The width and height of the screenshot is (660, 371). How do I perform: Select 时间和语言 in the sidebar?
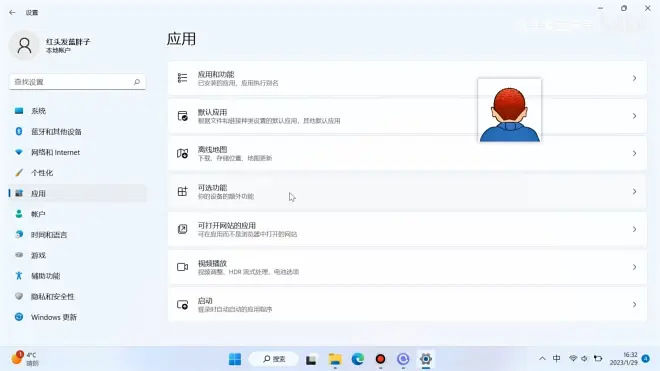point(77,235)
